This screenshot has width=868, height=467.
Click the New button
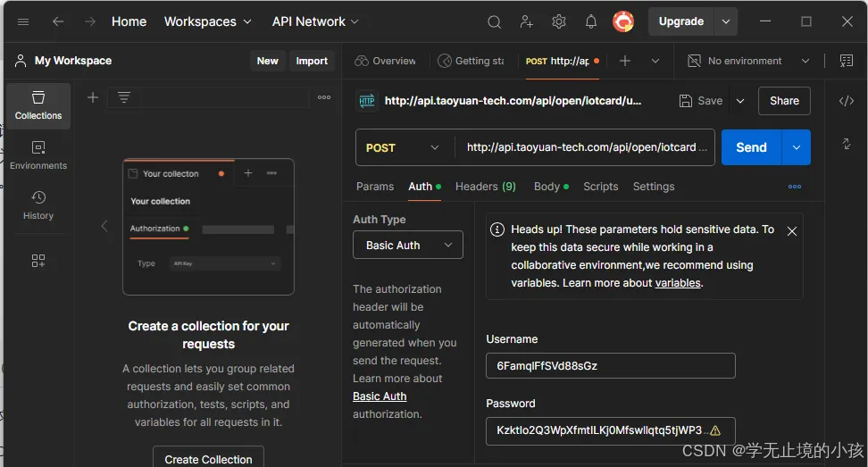267,61
